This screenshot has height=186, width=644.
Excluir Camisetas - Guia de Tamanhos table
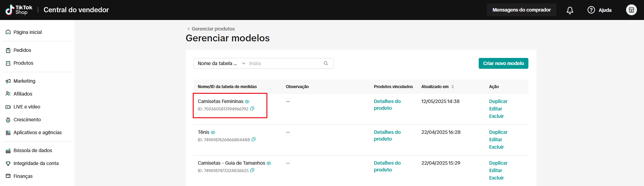(496, 178)
